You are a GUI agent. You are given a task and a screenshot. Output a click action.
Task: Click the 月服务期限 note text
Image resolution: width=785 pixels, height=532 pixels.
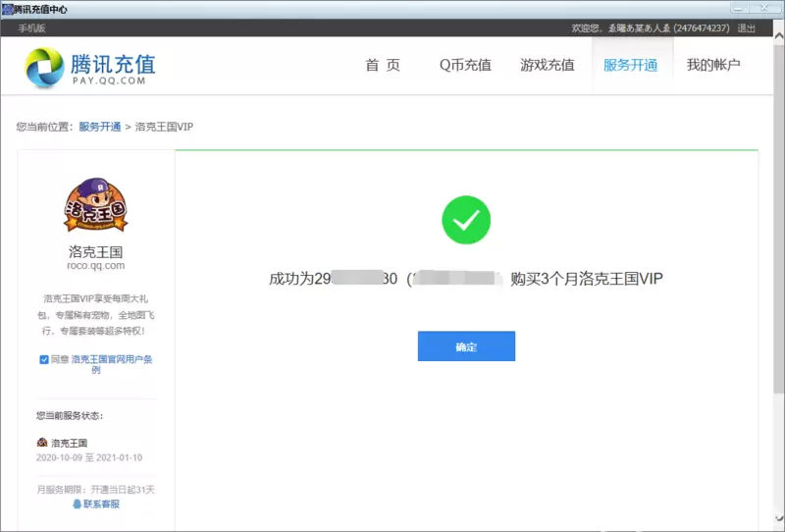[x=95, y=490]
